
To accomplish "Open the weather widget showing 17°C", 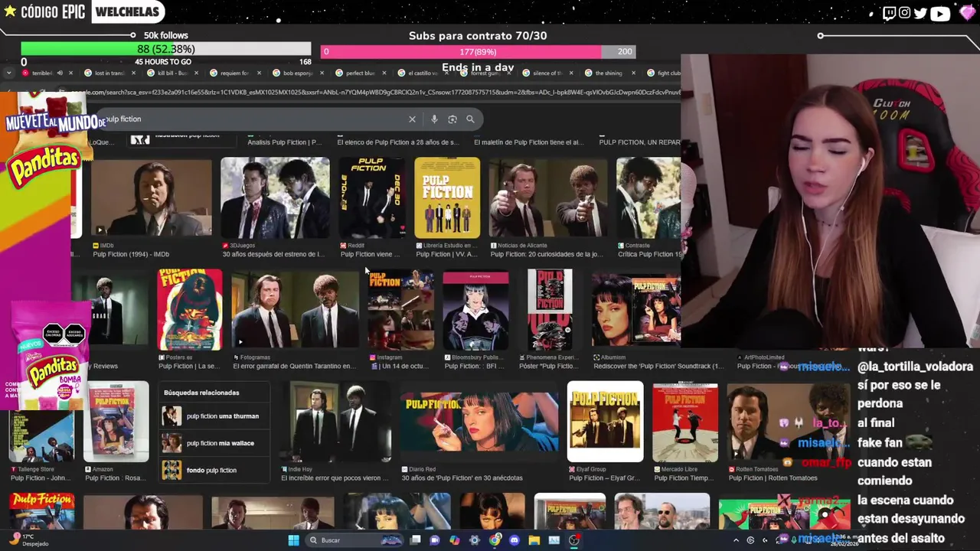I will click(x=31, y=540).
